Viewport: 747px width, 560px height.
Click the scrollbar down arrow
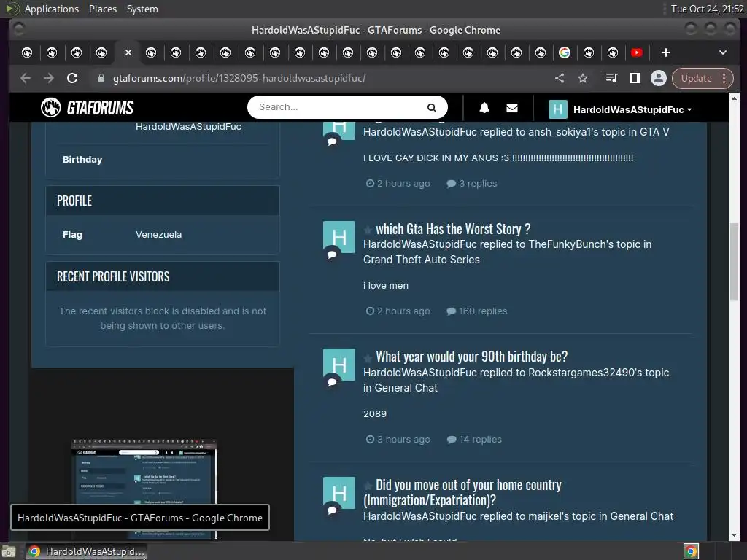pyautogui.click(x=734, y=535)
